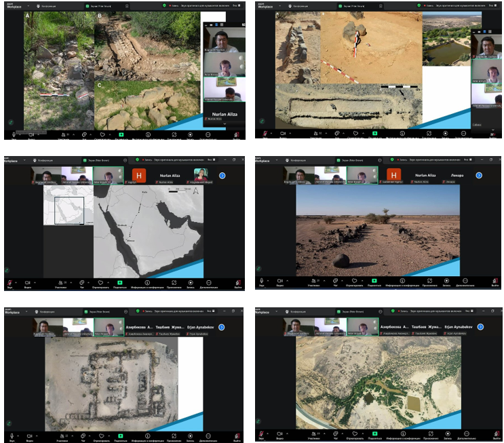The image size is (504, 443).
Task: Toggle the Видео camera in the middle-left Zoom window
Action: pyautogui.click(x=28, y=282)
